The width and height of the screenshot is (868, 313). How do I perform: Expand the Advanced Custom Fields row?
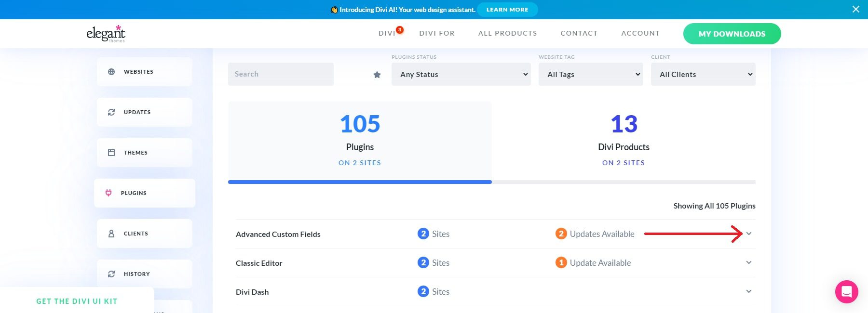(x=749, y=234)
